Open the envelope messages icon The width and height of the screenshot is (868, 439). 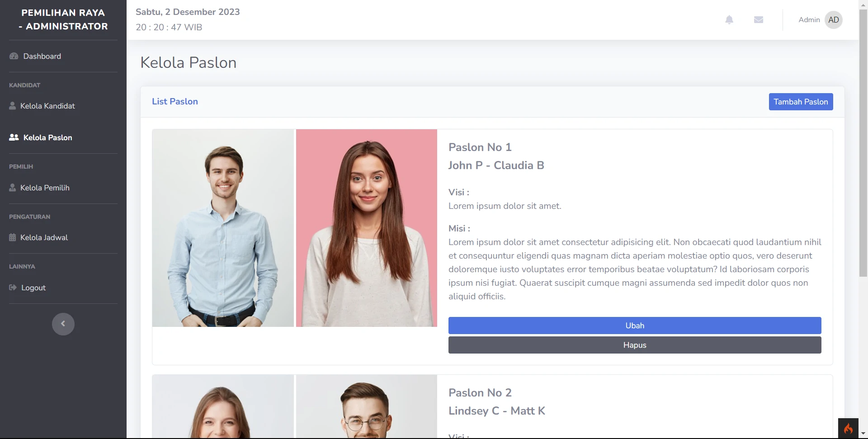759,19
